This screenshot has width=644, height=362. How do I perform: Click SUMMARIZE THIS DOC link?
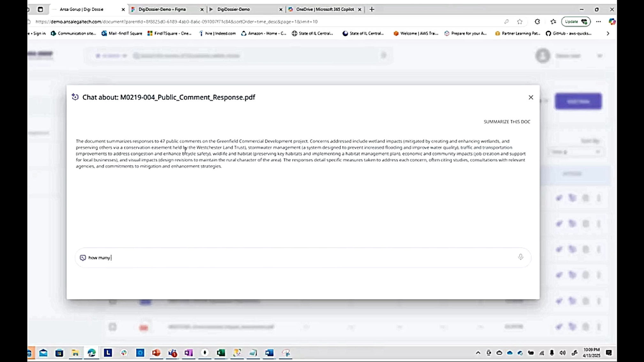click(x=507, y=122)
